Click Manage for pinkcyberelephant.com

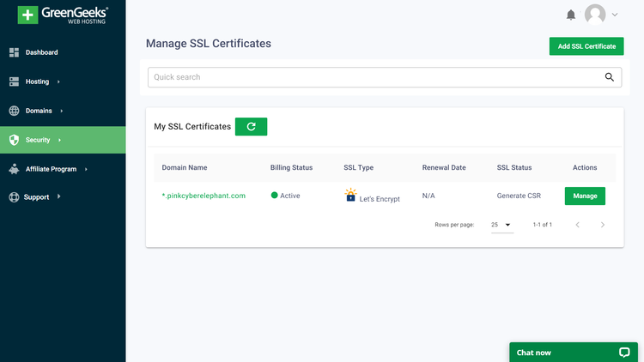coord(585,196)
